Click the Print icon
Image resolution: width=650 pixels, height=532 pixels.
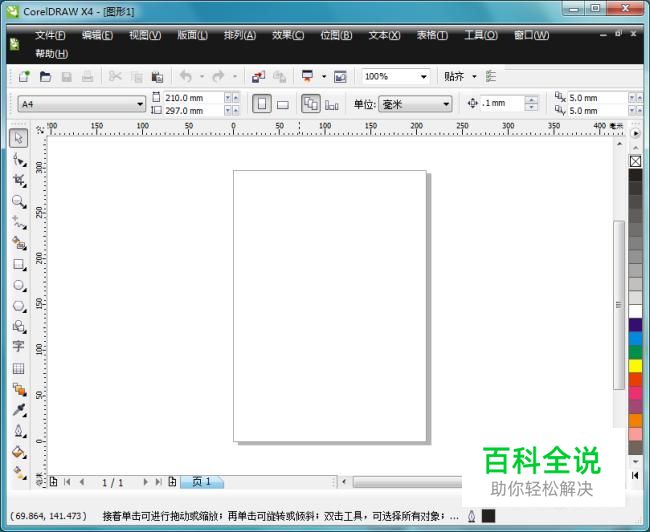tap(87, 77)
